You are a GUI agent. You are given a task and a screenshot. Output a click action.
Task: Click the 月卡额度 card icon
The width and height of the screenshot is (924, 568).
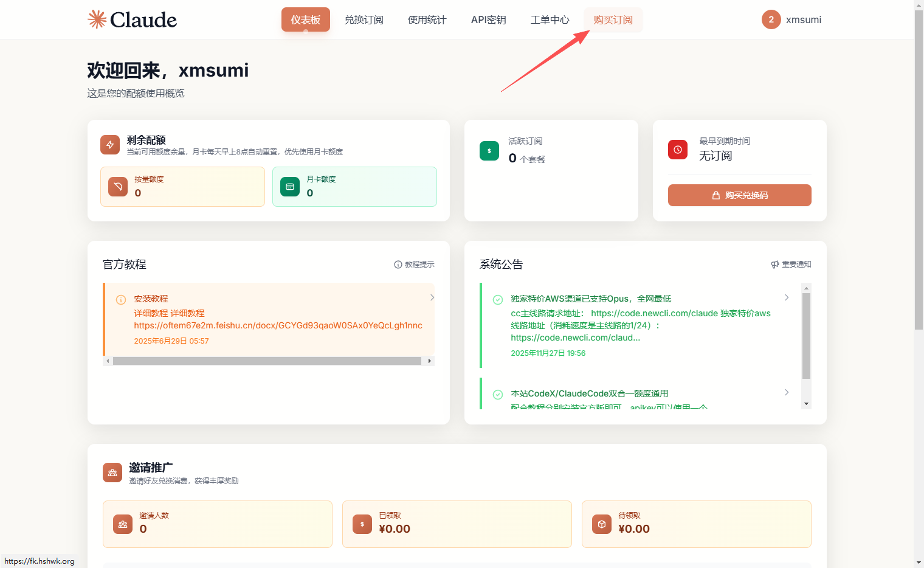[x=290, y=187]
